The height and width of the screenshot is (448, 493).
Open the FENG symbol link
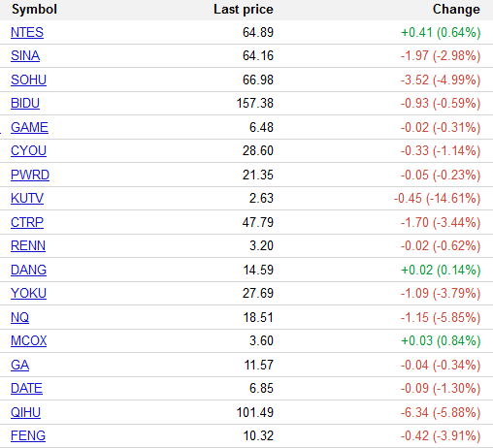pos(28,436)
